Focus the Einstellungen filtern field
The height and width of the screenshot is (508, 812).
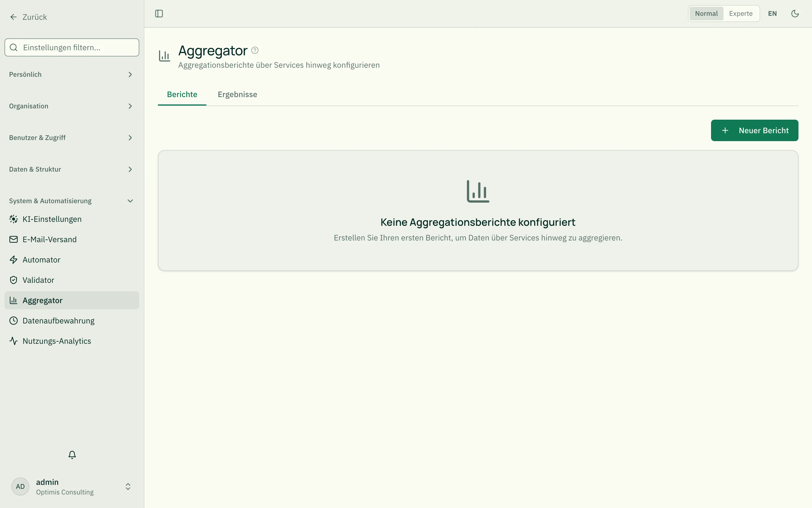(x=72, y=47)
